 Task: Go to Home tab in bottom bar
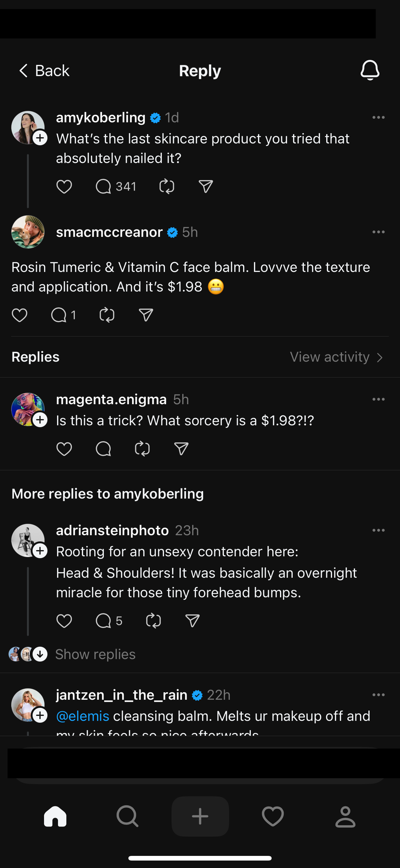click(55, 816)
